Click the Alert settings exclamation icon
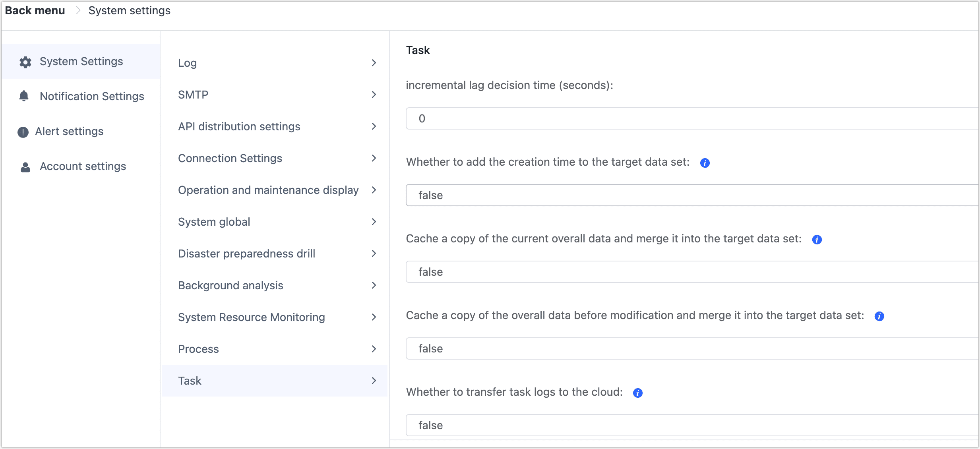Image resolution: width=980 pixels, height=449 pixels. click(23, 132)
